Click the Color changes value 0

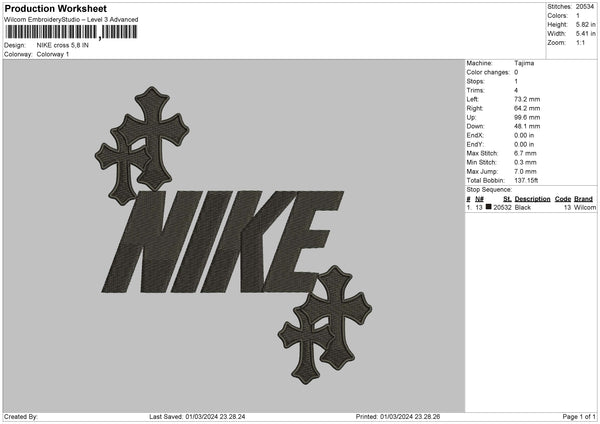[x=516, y=72]
